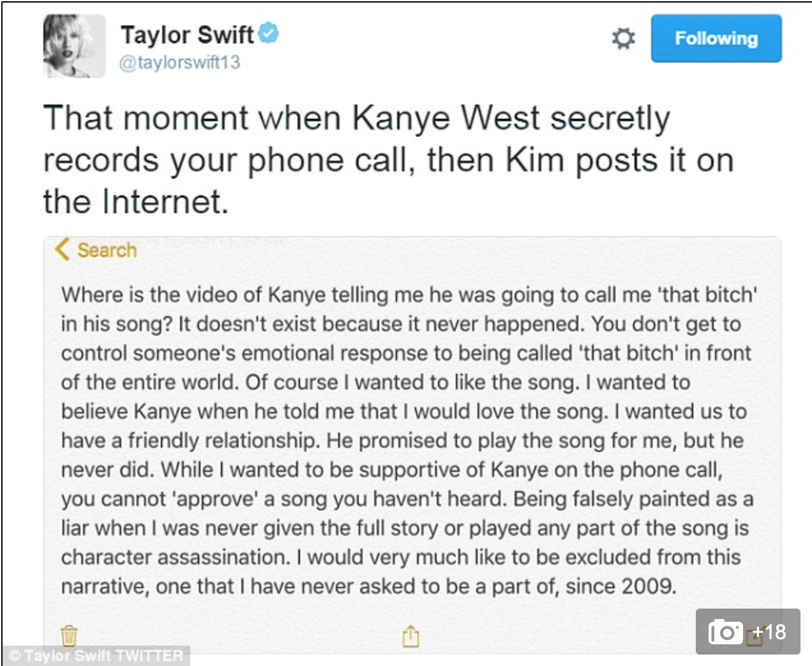This screenshot has height=666, width=812.
Task: Click the back chevron beside Search
Action: (62, 249)
